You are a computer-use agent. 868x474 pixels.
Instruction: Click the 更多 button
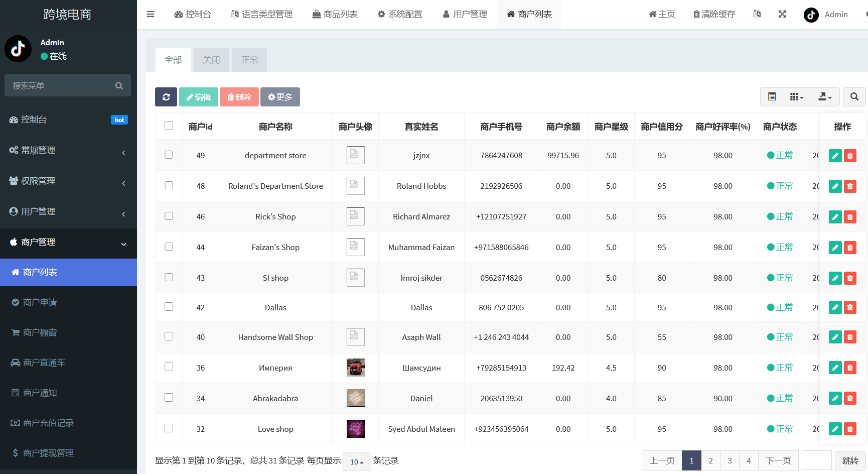(280, 97)
